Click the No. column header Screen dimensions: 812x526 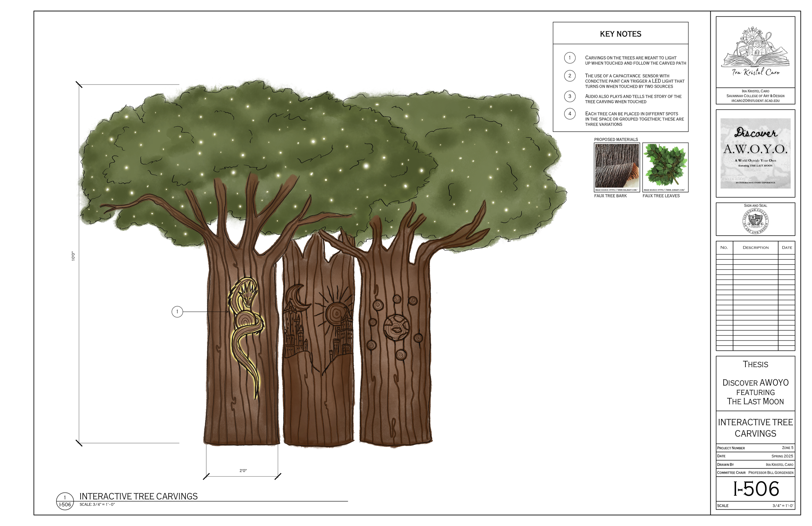724,248
